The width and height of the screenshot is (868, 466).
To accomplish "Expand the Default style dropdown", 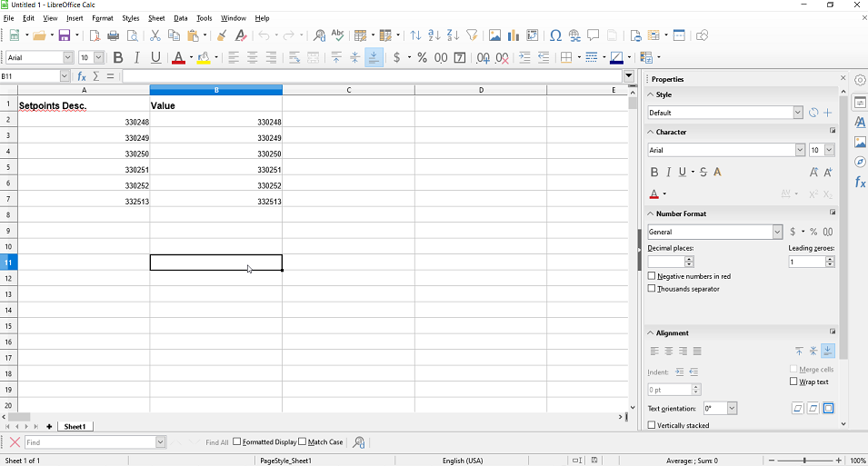I will 797,113.
